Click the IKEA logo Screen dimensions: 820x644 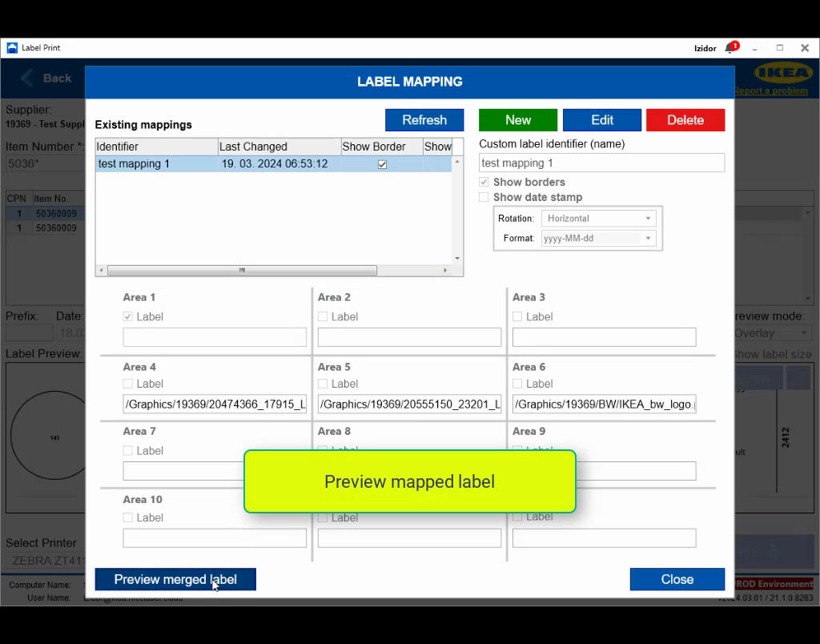coord(783,73)
